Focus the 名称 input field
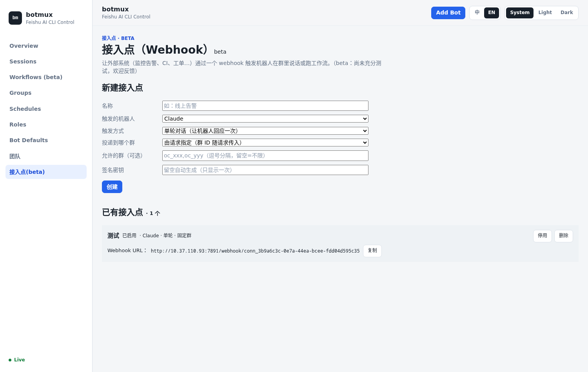 [x=265, y=106]
